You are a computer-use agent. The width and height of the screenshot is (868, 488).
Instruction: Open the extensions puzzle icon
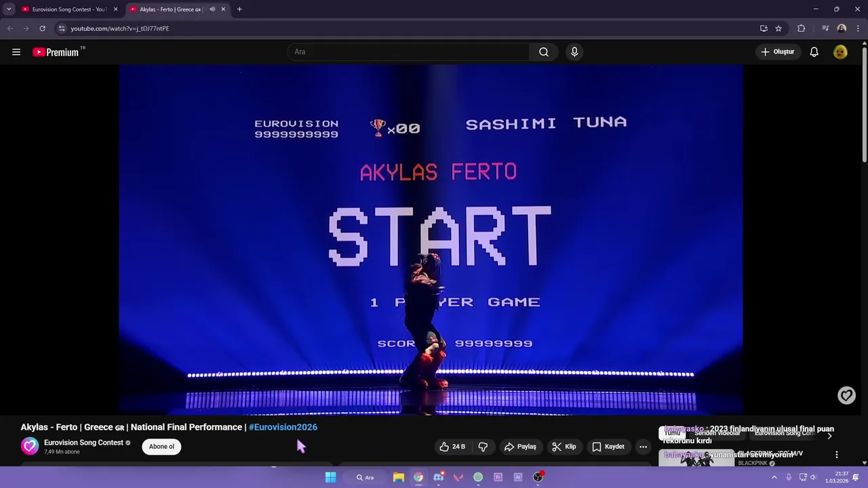(801, 28)
